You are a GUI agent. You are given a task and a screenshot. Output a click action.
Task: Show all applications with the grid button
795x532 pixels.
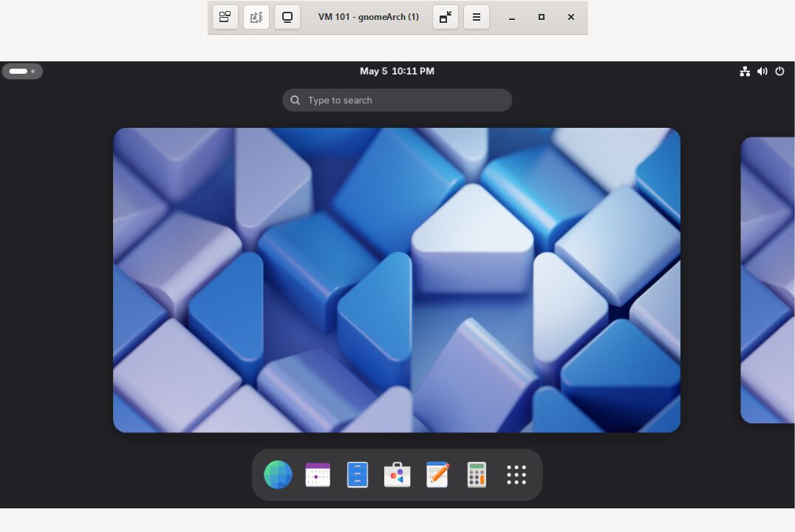coord(516,475)
